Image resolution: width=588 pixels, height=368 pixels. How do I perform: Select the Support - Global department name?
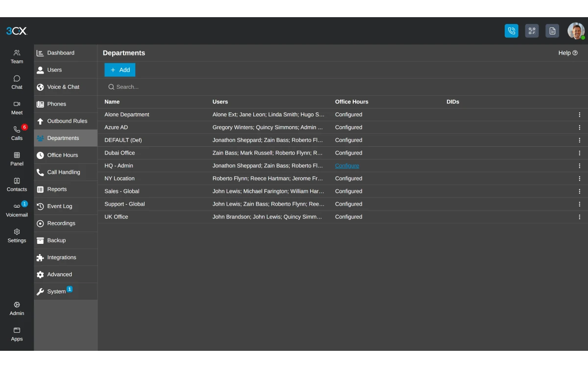124,204
